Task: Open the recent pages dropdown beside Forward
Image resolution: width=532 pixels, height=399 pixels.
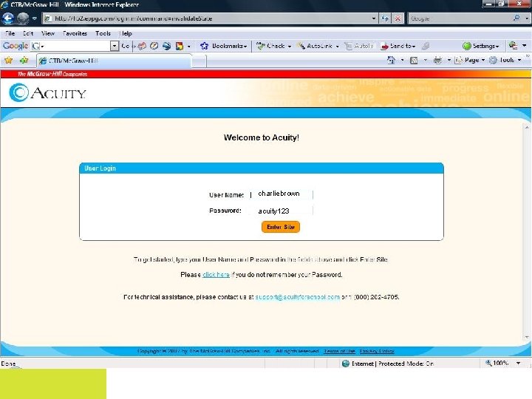Action: [34, 18]
